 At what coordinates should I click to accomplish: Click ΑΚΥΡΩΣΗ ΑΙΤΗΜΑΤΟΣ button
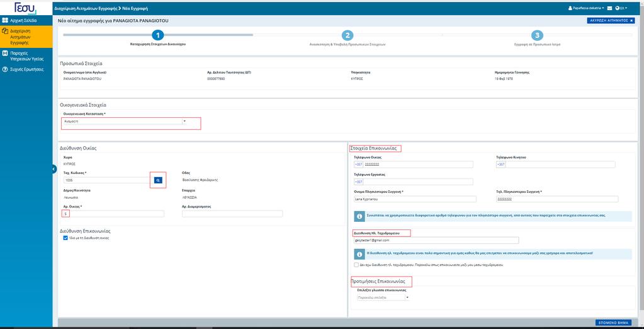point(611,20)
